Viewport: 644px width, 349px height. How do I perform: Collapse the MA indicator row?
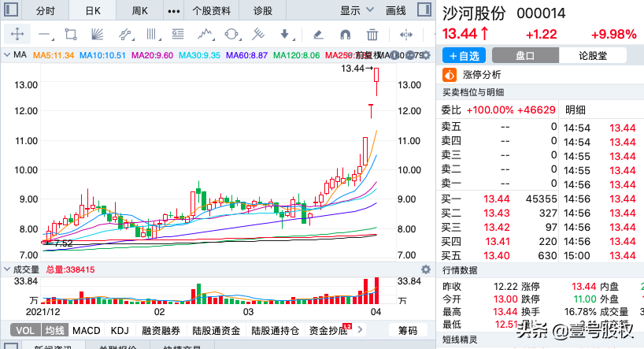8,54
